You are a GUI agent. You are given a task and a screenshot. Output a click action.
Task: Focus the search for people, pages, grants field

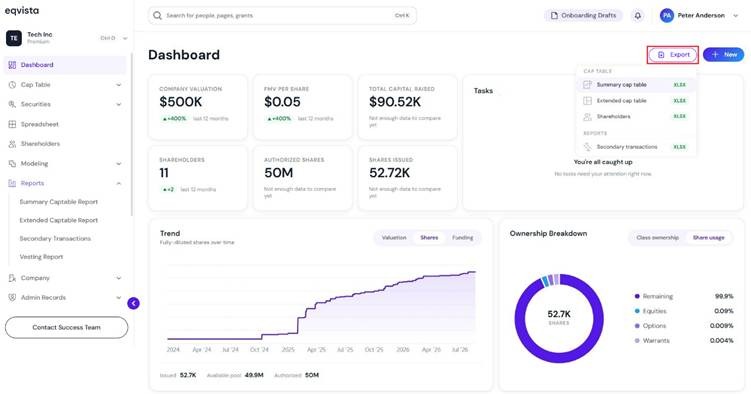click(282, 15)
